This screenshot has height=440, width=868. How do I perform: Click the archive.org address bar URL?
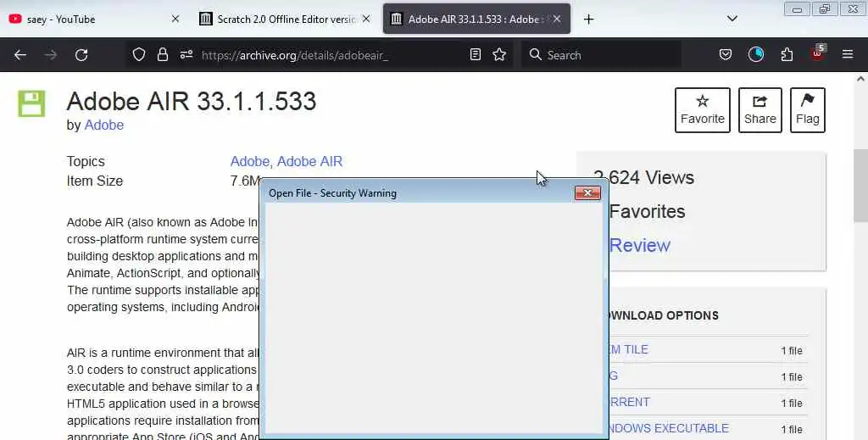pyautogui.click(x=294, y=55)
